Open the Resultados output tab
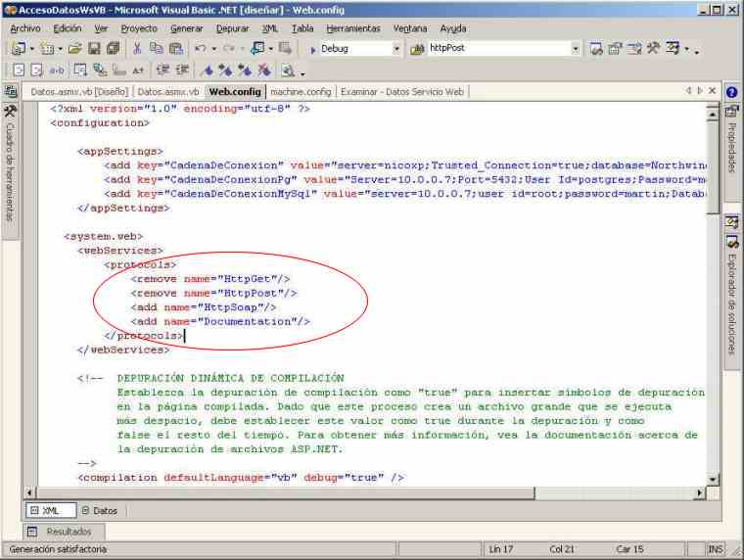Screen dimensions: 744x560 pos(63,532)
